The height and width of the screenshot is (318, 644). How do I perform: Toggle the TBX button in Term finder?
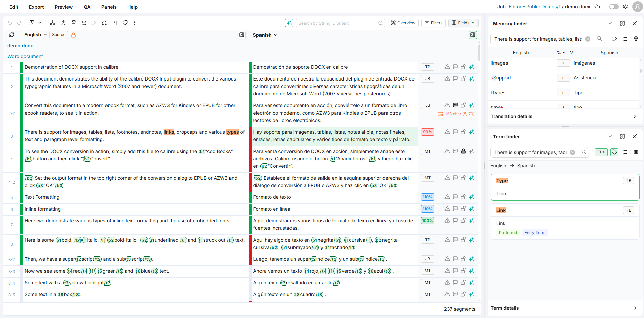601,152
